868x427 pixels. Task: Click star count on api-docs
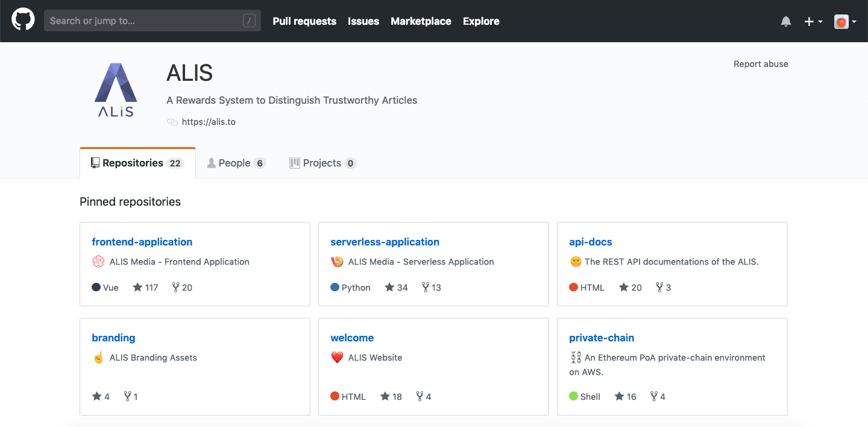pyautogui.click(x=631, y=288)
